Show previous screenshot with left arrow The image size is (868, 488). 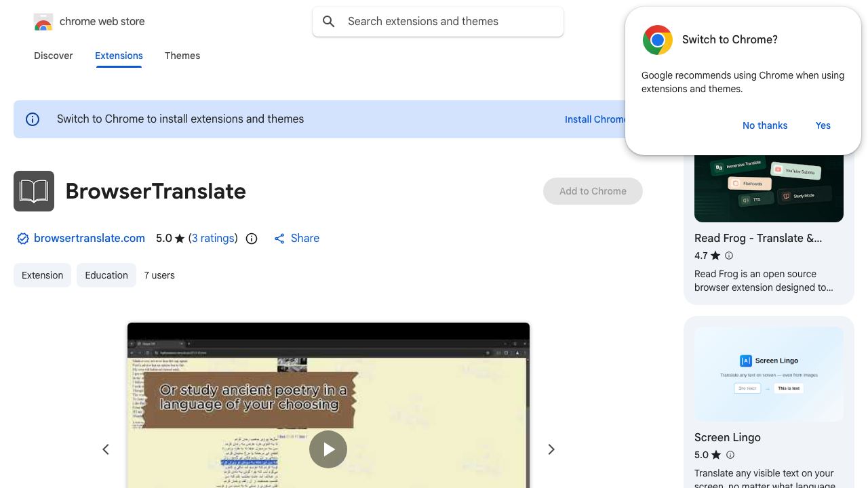point(106,449)
